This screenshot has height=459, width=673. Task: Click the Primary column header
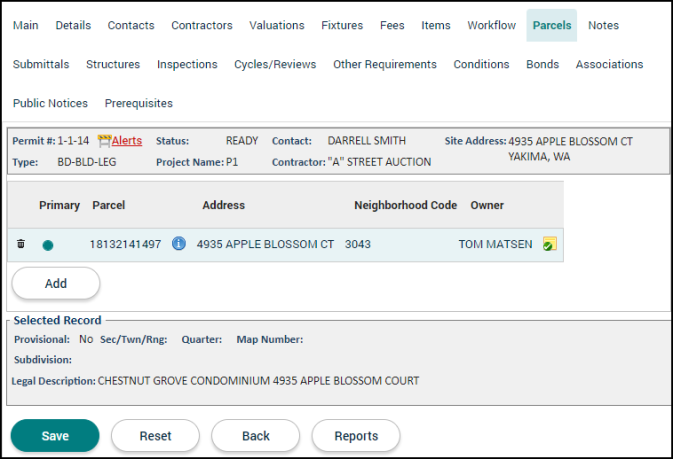[59, 205]
